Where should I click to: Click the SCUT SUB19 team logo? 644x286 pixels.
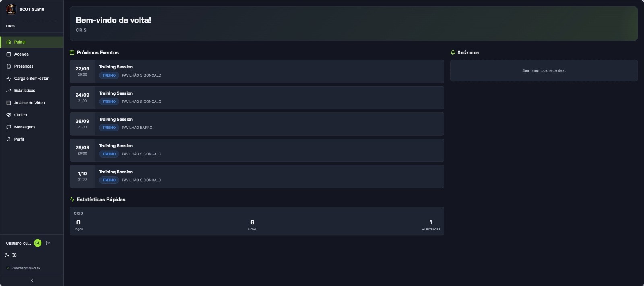pyautogui.click(x=11, y=9)
